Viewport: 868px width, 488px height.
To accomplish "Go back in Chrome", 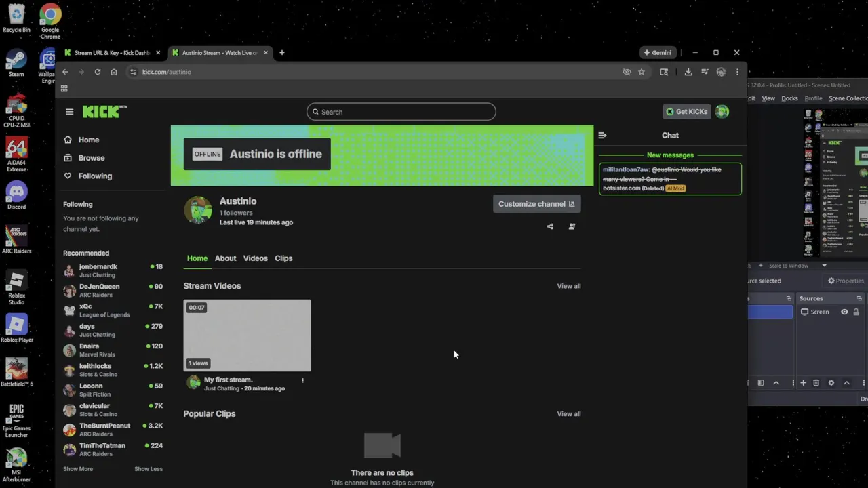I will 65,72.
